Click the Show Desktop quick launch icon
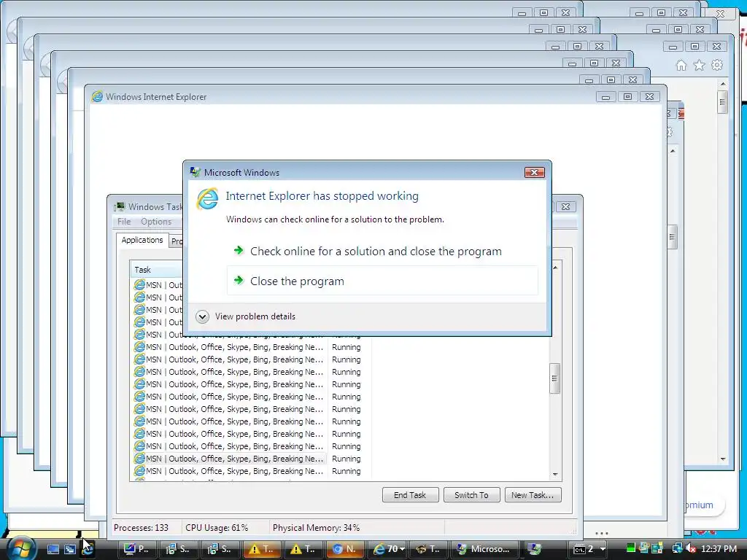The width and height of the screenshot is (747, 560). pos(53,549)
